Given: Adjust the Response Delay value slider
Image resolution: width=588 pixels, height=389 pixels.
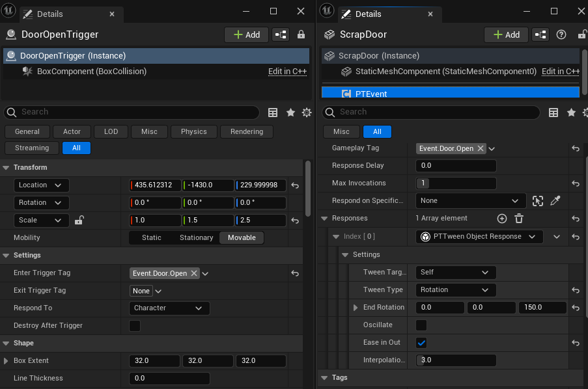Looking at the screenshot, I should tap(456, 165).
